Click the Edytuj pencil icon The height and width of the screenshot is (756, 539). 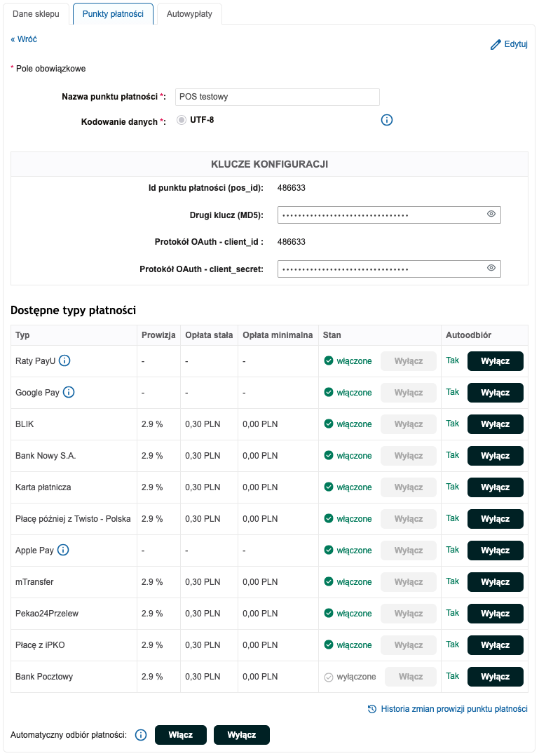[496, 45]
